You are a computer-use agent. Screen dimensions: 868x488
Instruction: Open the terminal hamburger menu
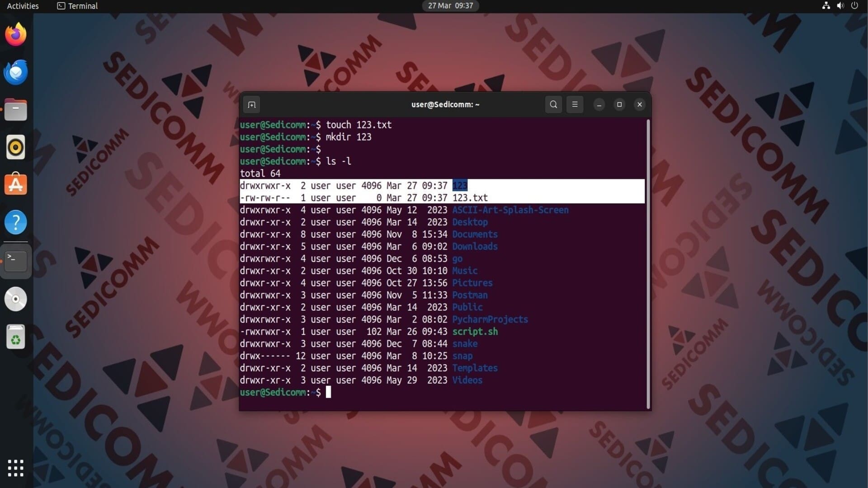(575, 104)
